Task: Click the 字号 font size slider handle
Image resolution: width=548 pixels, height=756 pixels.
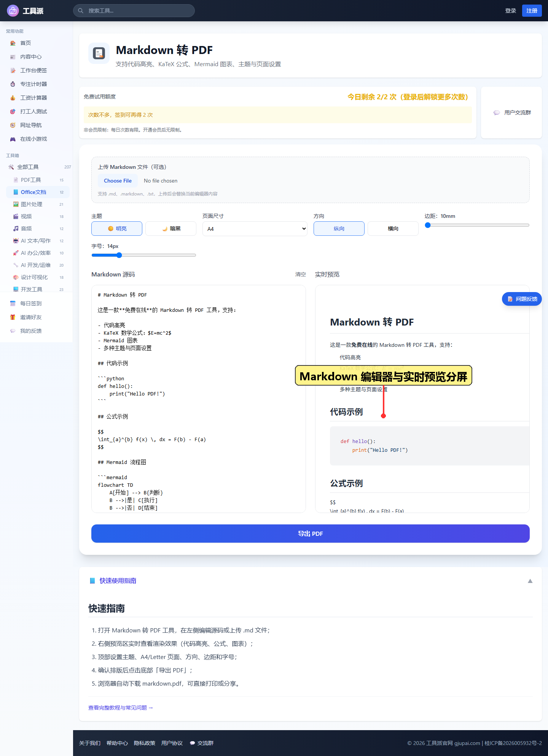Action: point(119,255)
